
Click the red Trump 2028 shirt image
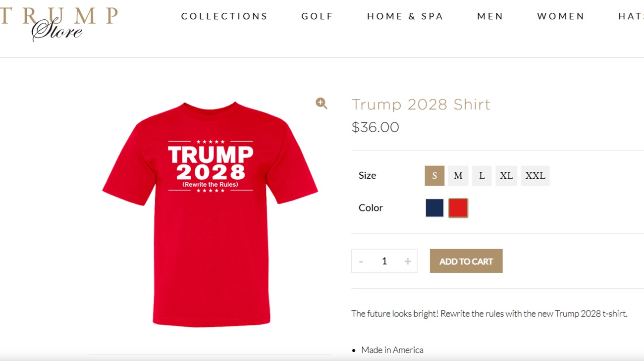[210, 214]
